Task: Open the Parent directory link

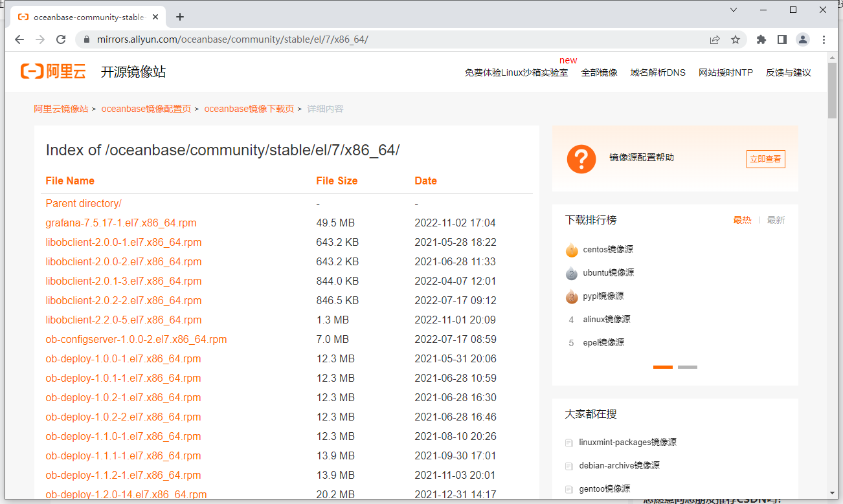Action: pyautogui.click(x=84, y=203)
